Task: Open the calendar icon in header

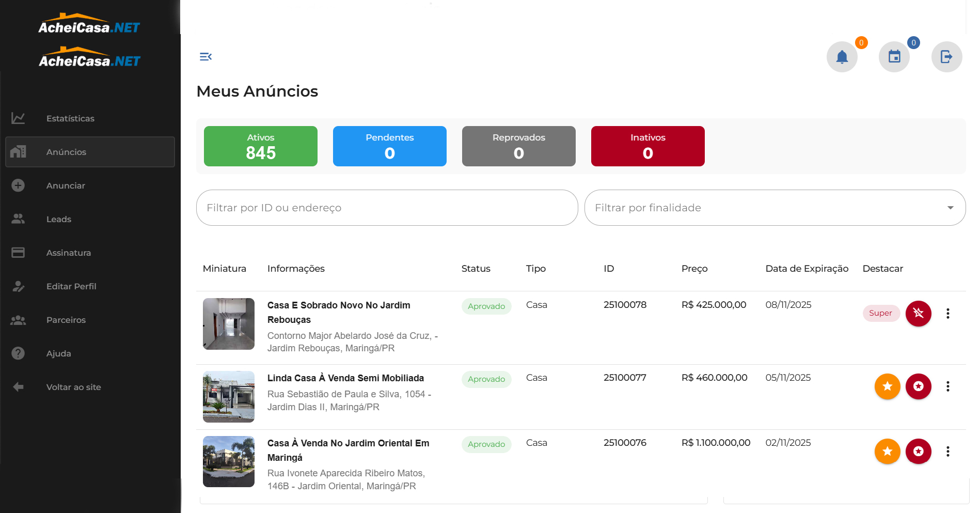Action: point(894,57)
